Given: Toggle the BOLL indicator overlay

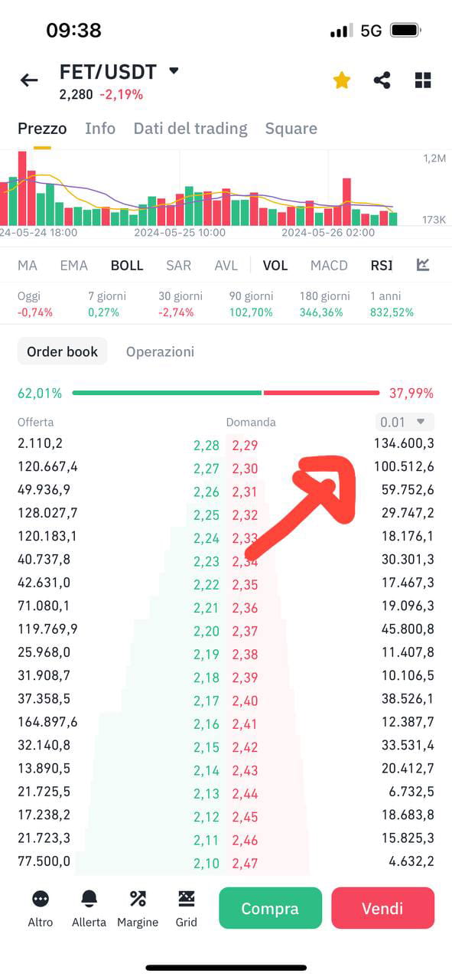Looking at the screenshot, I should (x=127, y=265).
